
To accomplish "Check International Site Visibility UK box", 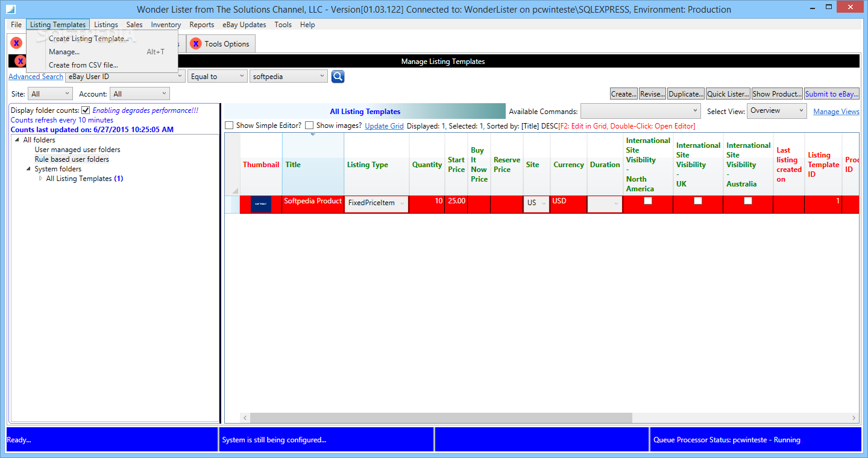I will click(x=698, y=201).
